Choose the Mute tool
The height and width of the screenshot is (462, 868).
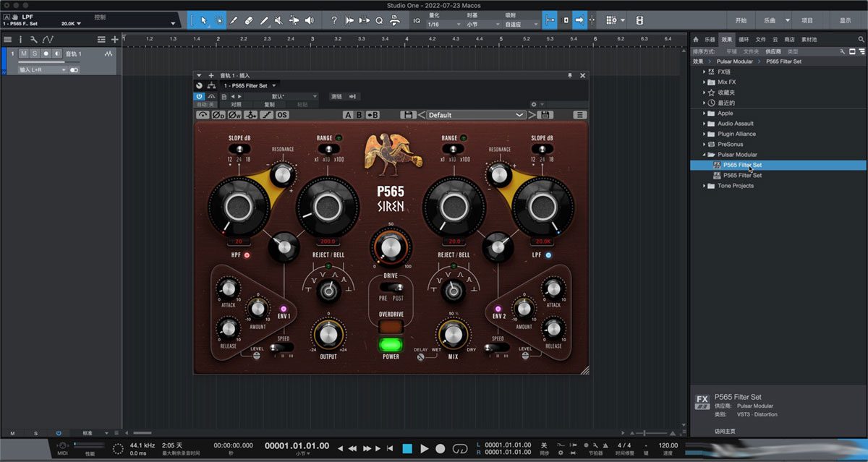point(279,20)
